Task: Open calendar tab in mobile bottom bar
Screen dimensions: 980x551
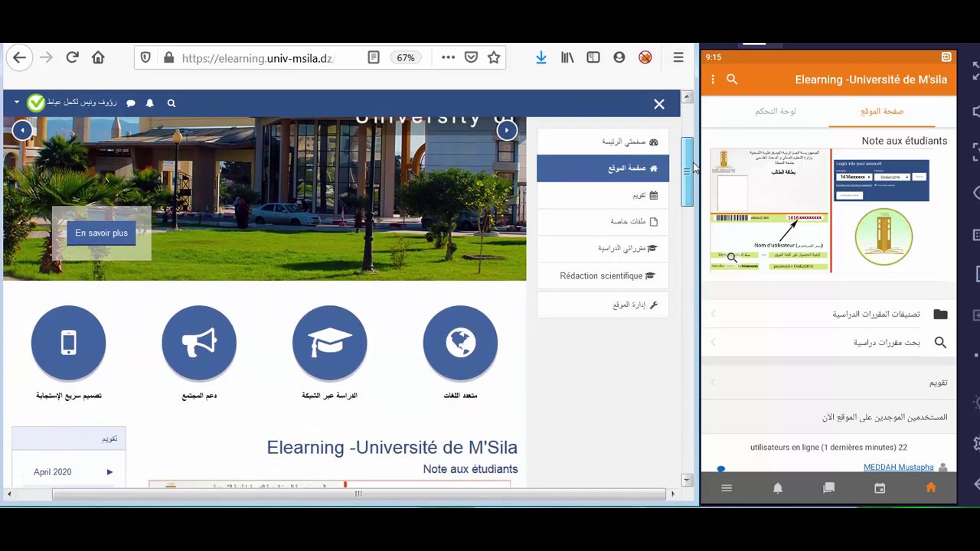Action: click(880, 488)
